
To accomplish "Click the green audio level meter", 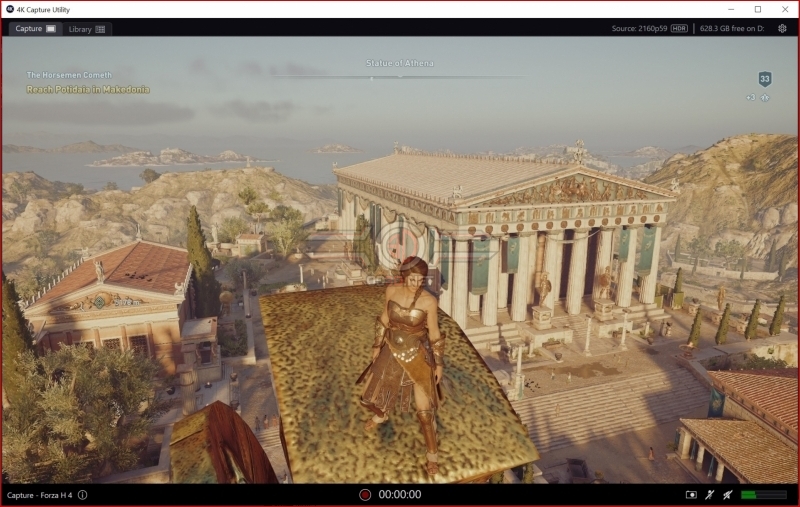I will click(x=764, y=495).
